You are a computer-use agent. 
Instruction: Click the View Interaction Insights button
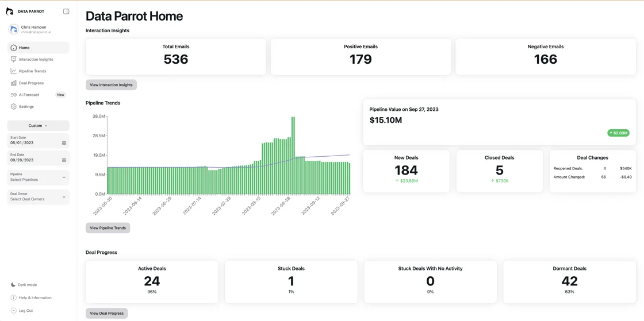pyautogui.click(x=111, y=85)
